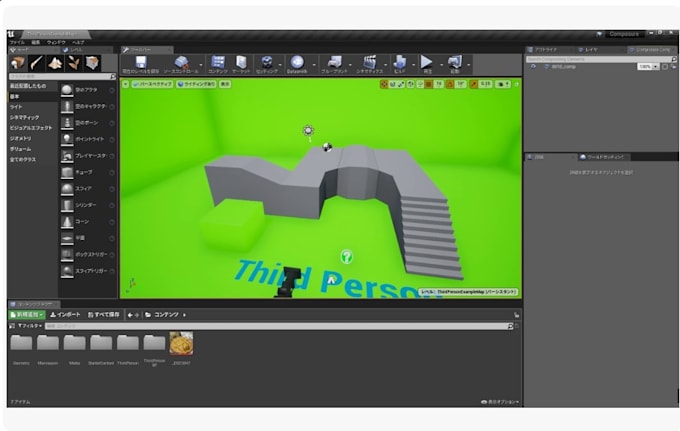Click the Datasmith toolbar icon
Image resolution: width=680 pixels, height=431 pixels.
pyautogui.click(x=297, y=62)
